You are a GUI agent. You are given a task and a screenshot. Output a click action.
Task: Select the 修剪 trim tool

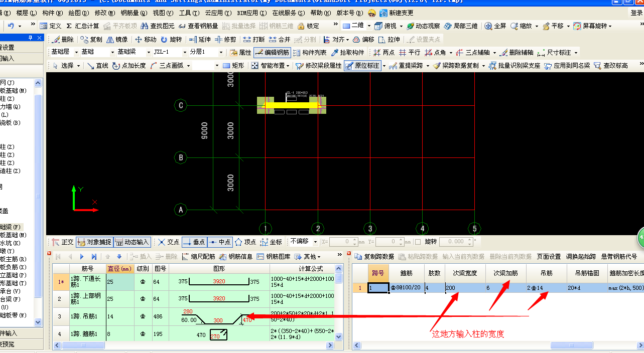[x=225, y=39]
